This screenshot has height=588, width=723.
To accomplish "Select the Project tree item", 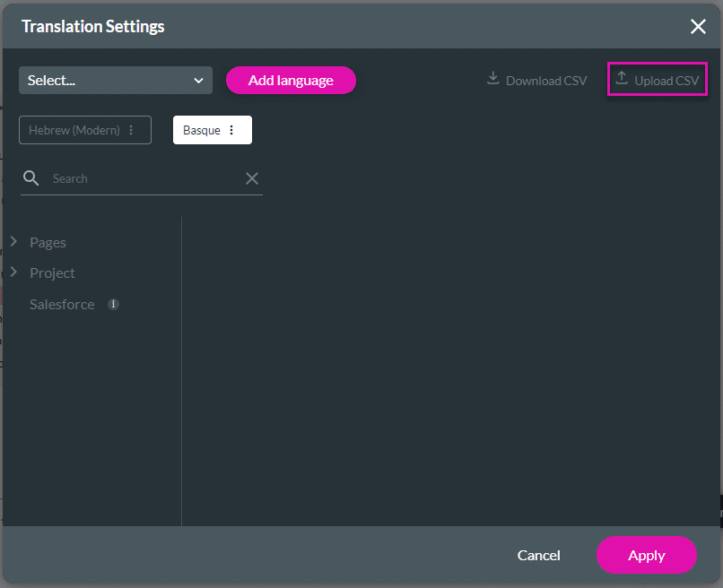I will (52, 272).
